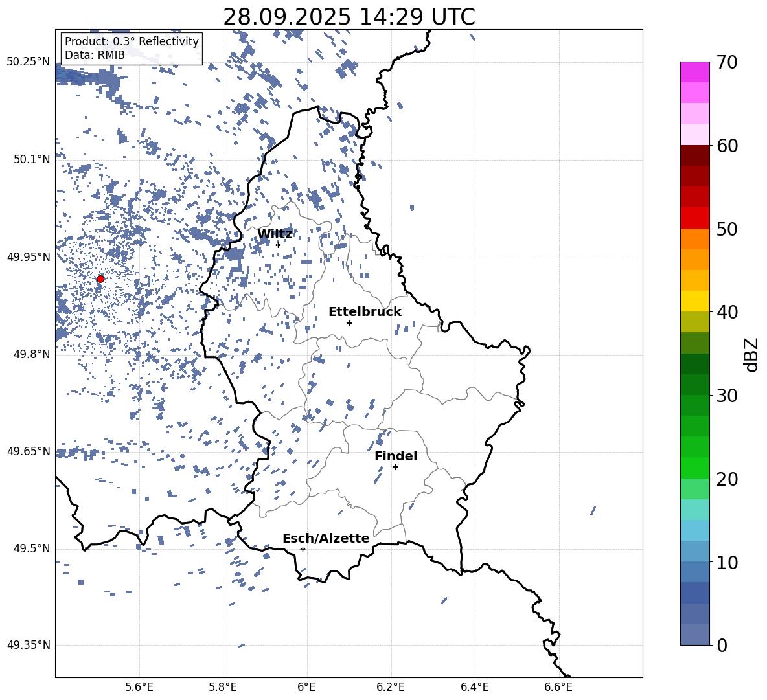767x700 pixels.
Task: Click the bright green colorbar segment above 20
Action: click(x=695, y=468)
